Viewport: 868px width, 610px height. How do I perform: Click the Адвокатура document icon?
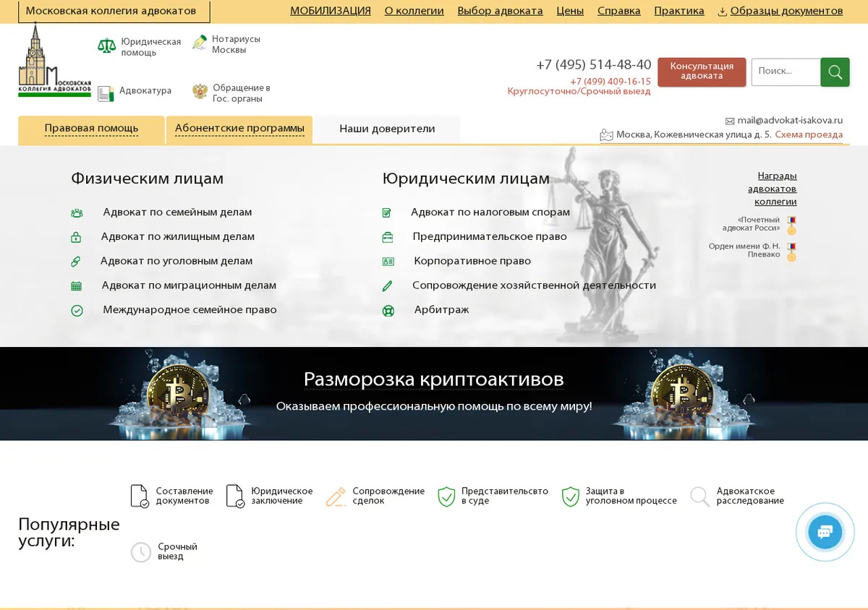click(106, 93)
